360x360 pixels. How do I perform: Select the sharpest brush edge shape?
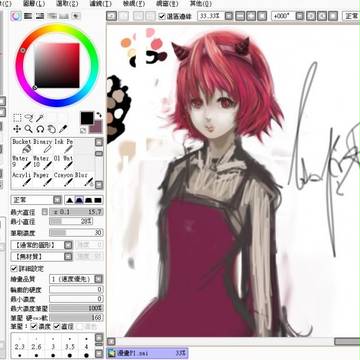coord(69,200)
